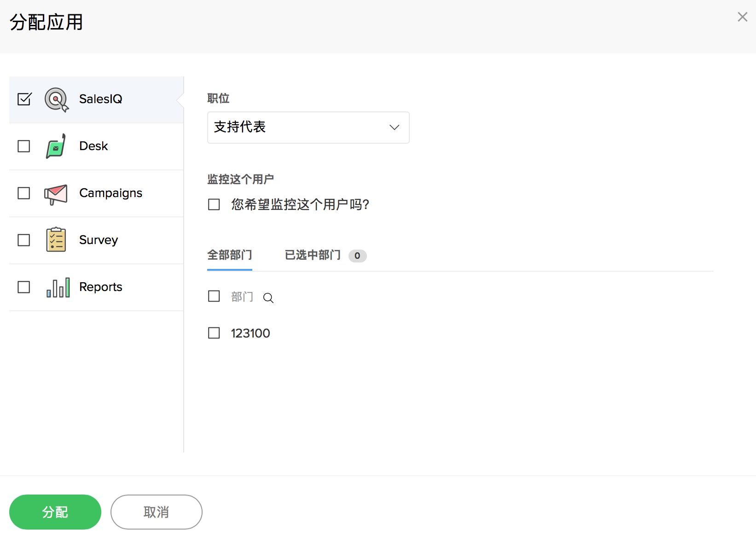Click the Survey clipboard icon
The width and height of the screenshot is (756, 536).
56,240
